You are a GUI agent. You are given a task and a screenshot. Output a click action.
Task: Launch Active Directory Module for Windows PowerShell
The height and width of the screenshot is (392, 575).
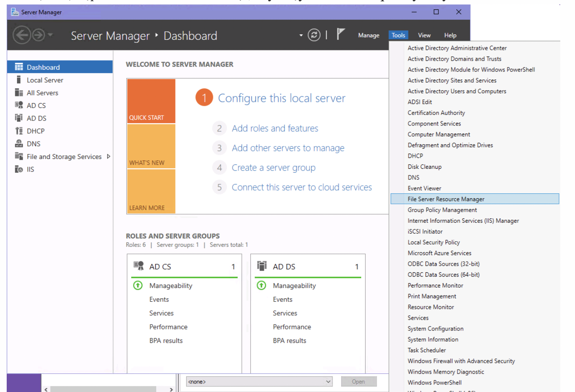475,70
